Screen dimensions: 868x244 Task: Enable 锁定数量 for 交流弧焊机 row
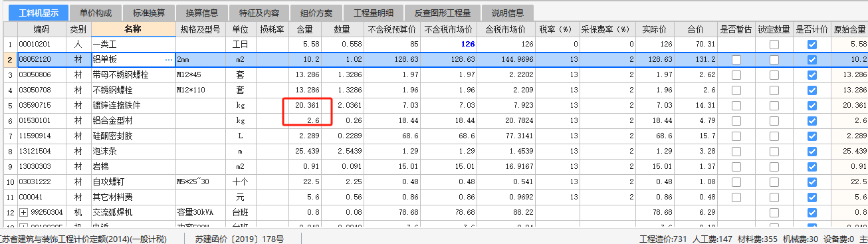[x=774, y=212]
